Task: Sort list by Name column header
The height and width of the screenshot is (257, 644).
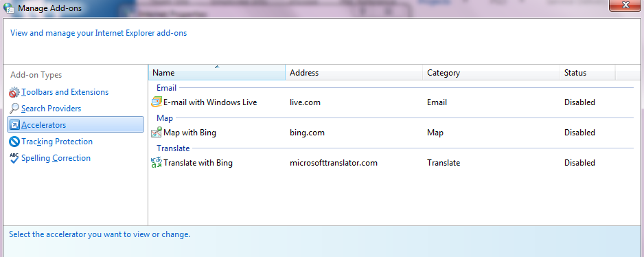Action: click(x=217, y=73)
